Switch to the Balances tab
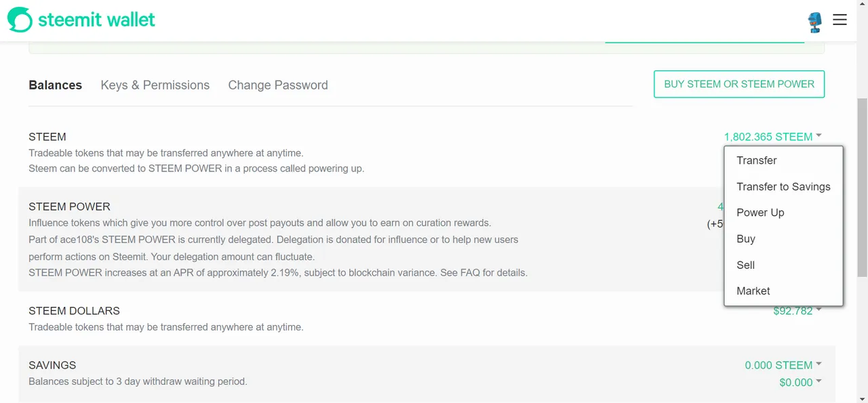 [55, 85]
